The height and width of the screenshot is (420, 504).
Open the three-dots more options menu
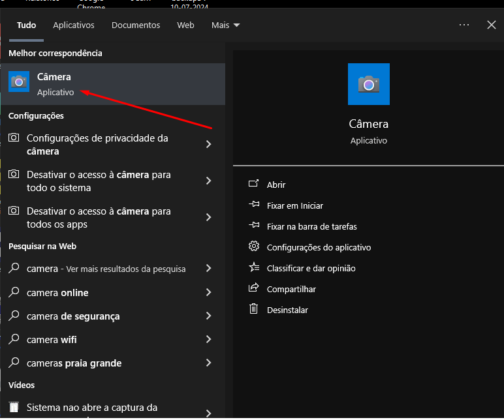[x=464, y=25]
